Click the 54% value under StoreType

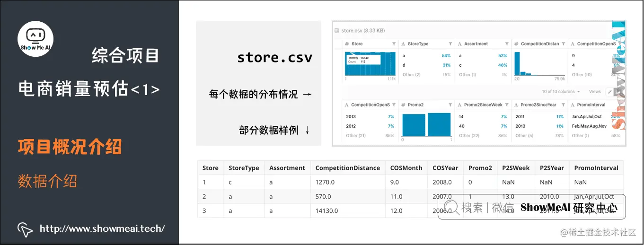446,55
